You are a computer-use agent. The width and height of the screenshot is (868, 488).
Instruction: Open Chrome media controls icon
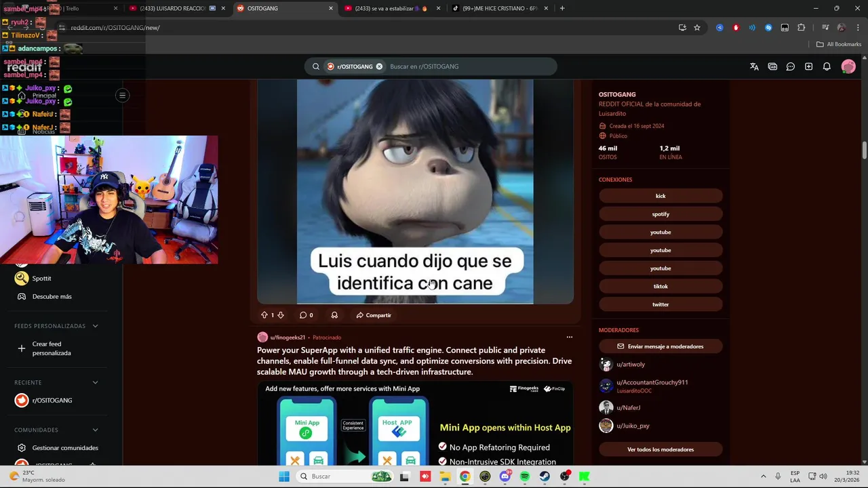825,28
